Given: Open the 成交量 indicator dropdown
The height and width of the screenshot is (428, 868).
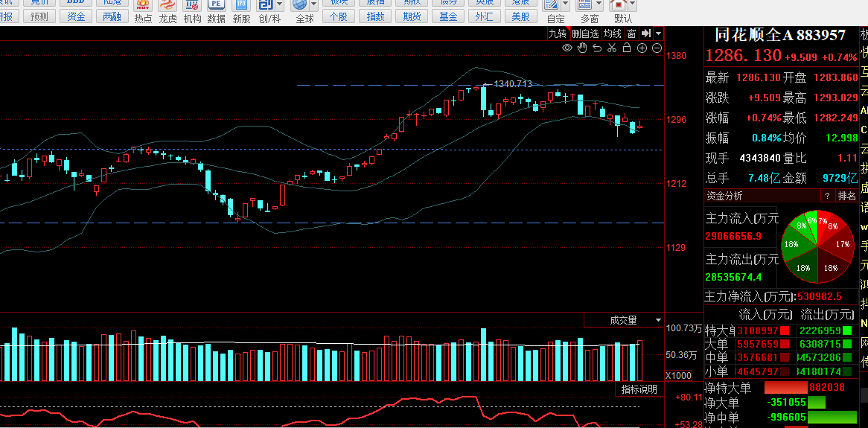Looking at the screenshot, I should (x=658, y=320).
